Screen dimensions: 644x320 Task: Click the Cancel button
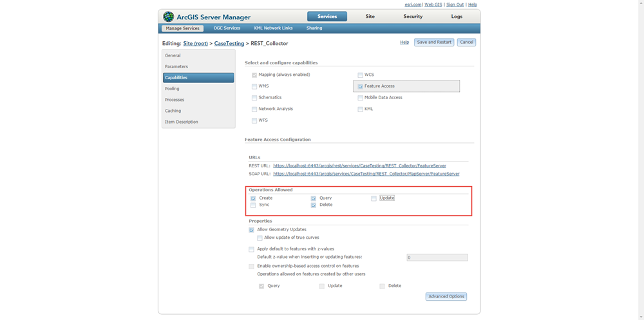pyautogui.click(x=466, y=42)
